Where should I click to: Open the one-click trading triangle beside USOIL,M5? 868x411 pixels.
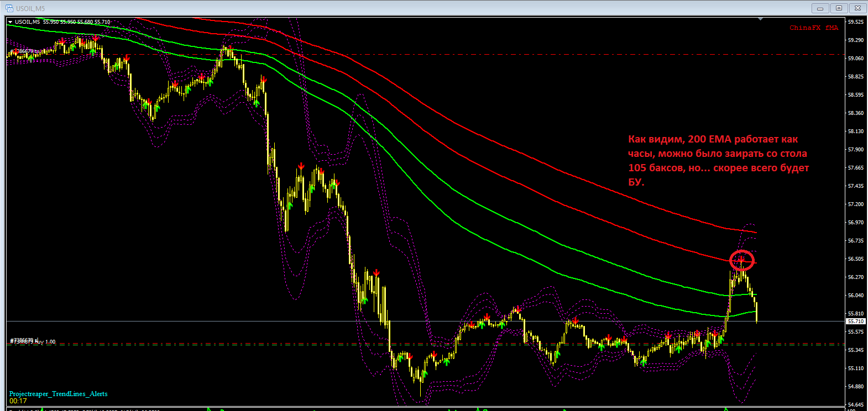click(x=11, y=22)
